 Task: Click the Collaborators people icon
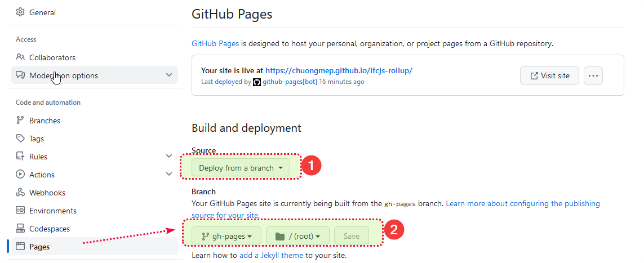(x=20, y=57)
